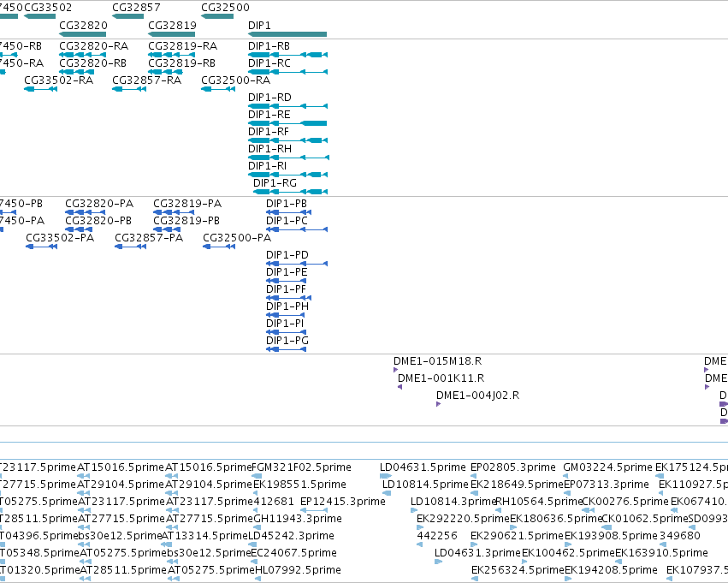Viewport: 728px width, 583px height.
Task: Open the DIP1-RG transcript
Action: pyautogui.click(x=291, y=192)
